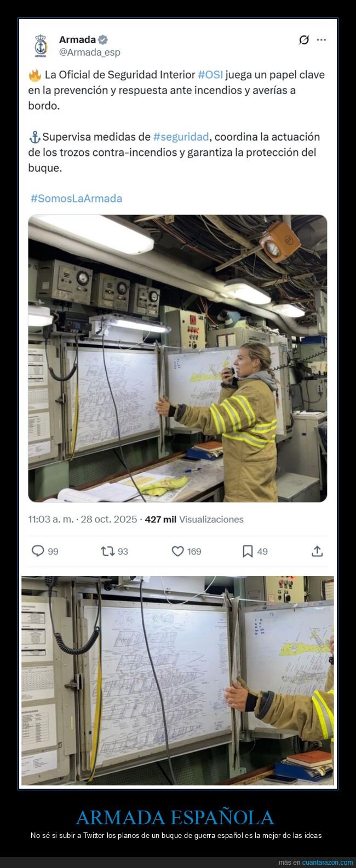Open the tweet photo of the officer

point(177,359)
